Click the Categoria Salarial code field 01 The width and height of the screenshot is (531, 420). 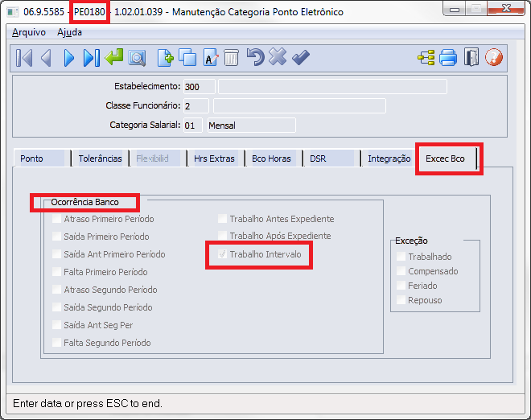(x=193, y=126)
